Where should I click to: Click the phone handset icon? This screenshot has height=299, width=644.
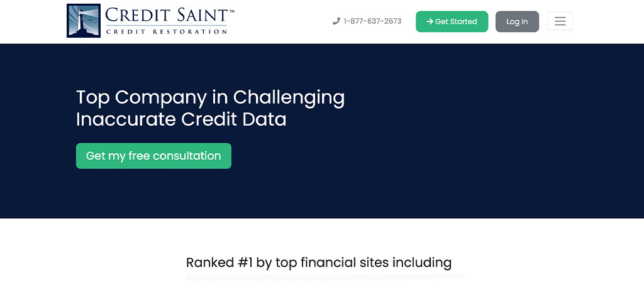pos(336,21)
